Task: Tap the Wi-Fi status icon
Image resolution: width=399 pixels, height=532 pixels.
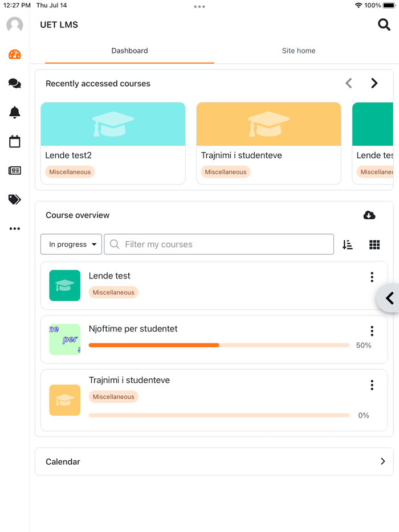Action: [359, 6]
